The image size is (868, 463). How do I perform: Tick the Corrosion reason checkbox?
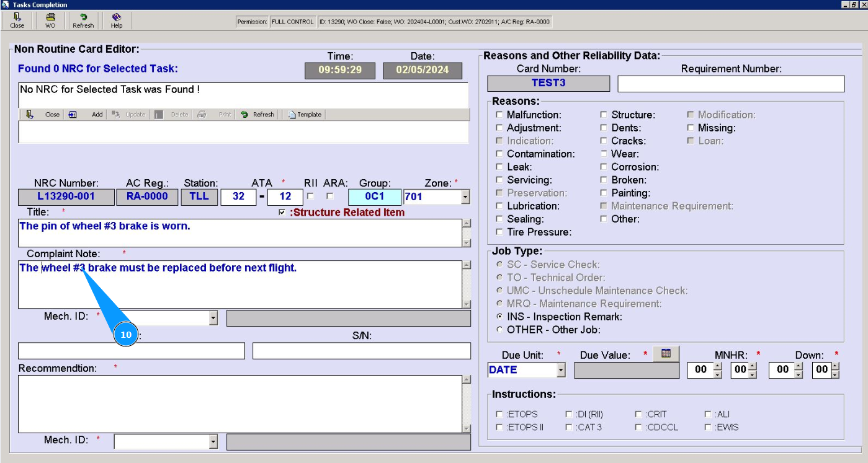click(604, 167)
